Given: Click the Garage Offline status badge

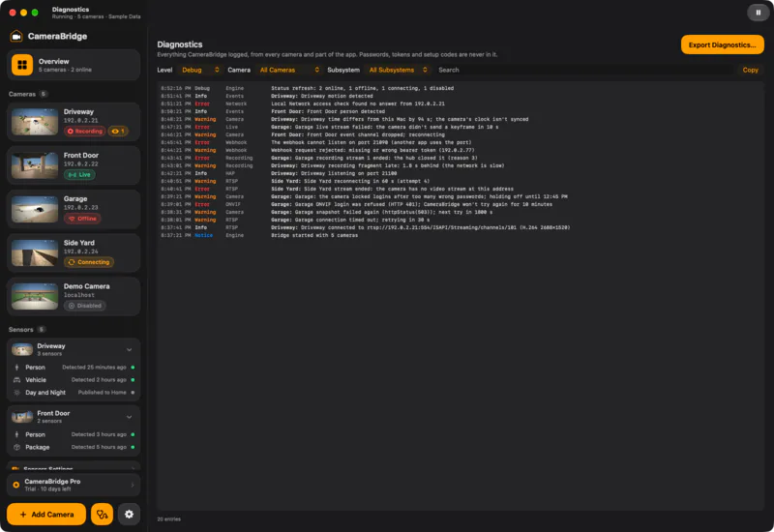Looking at the screenshot, I should pos(82,219).
